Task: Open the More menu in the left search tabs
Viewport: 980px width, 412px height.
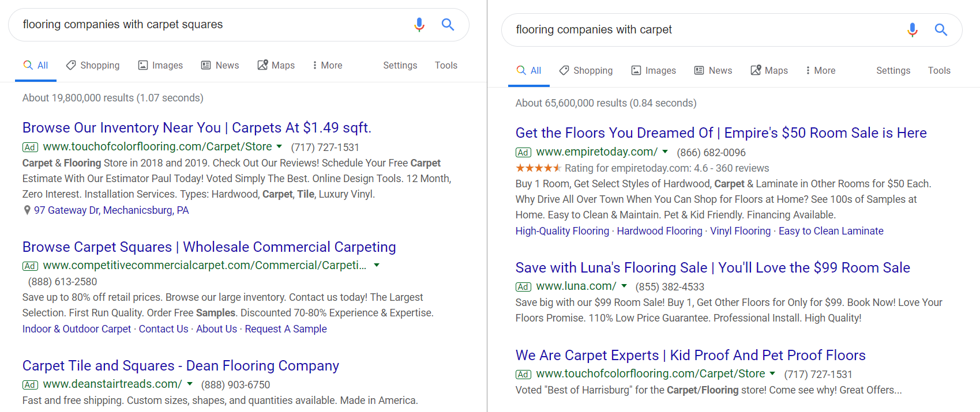Action: pos(327,65)
